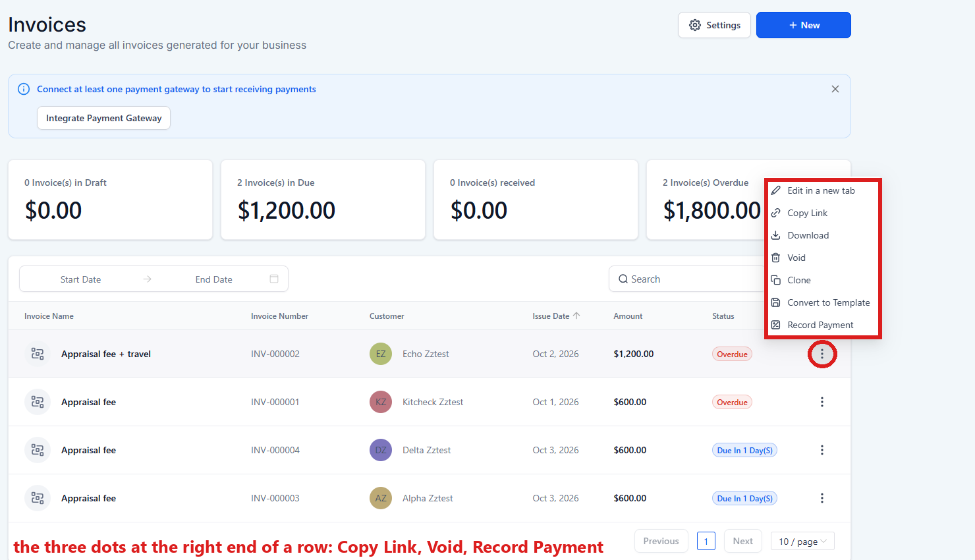Click the invoice icon beside Appraisal fee + travel
Viewport: 975px width, 560px height.
click(x=38, y=354)
